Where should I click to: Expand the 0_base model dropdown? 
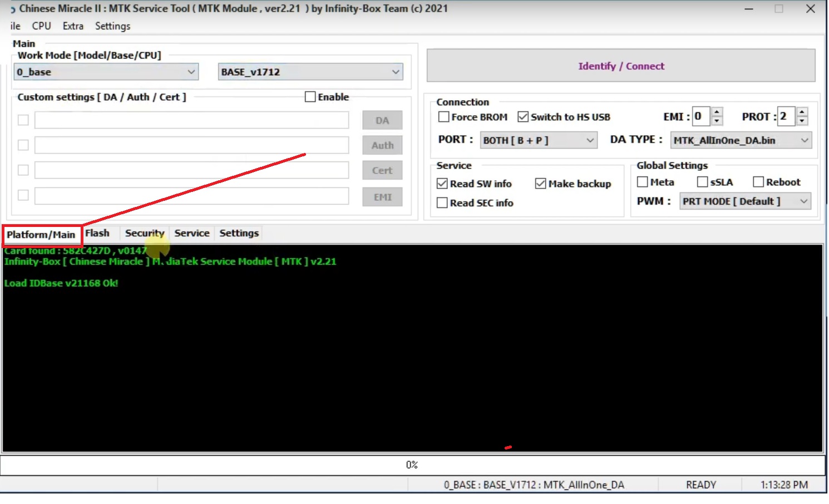coord(106,72)
